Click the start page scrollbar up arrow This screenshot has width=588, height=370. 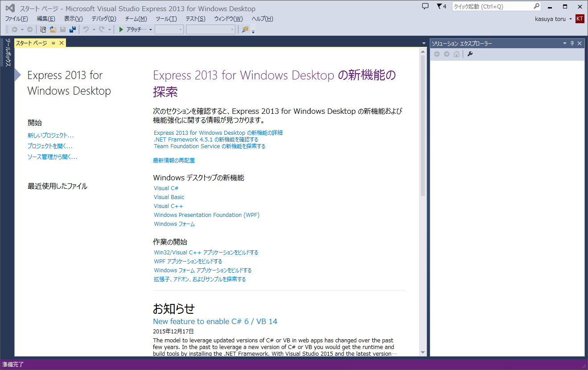coord(423,51)
